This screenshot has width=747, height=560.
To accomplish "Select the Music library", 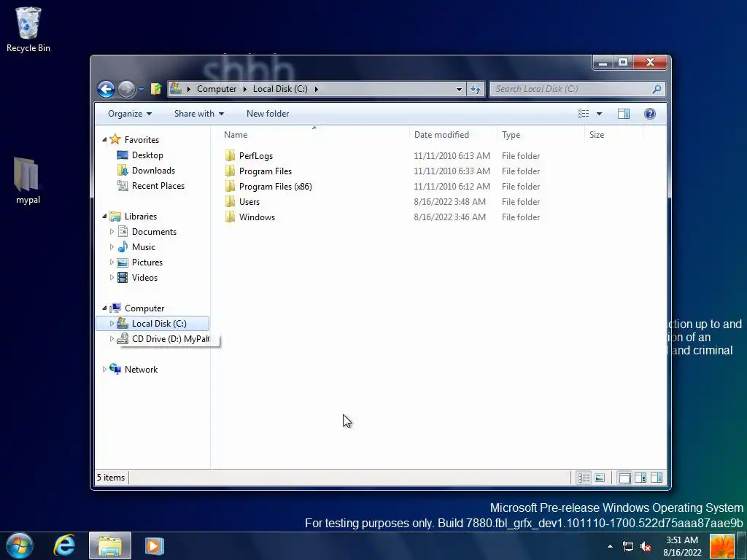I will pos(143,247).
